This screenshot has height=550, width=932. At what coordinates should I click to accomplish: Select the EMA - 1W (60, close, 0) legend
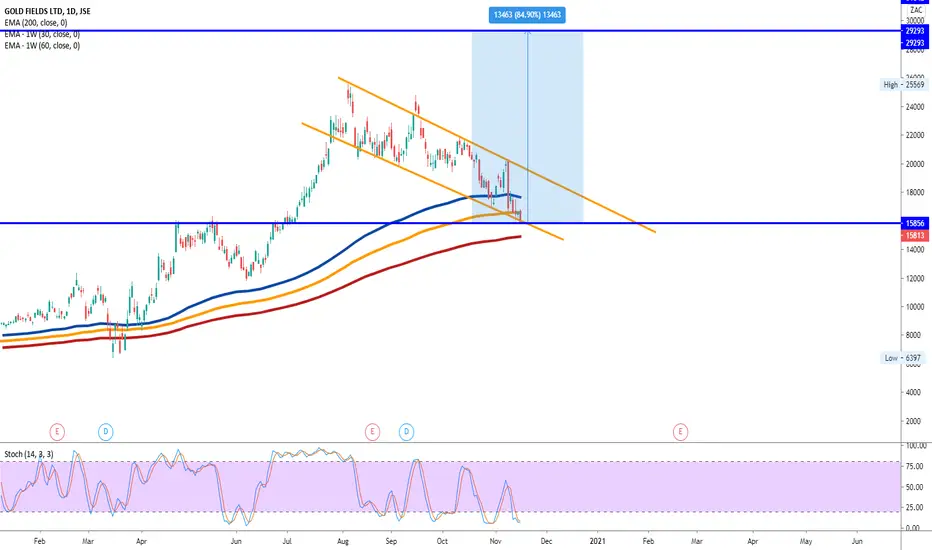[x=42, y=45]
